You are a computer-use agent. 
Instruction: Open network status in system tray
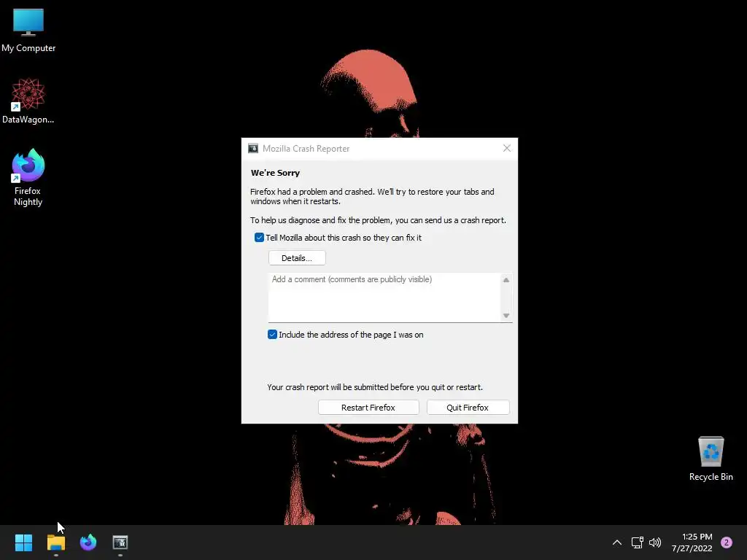[x=637, y=542]
